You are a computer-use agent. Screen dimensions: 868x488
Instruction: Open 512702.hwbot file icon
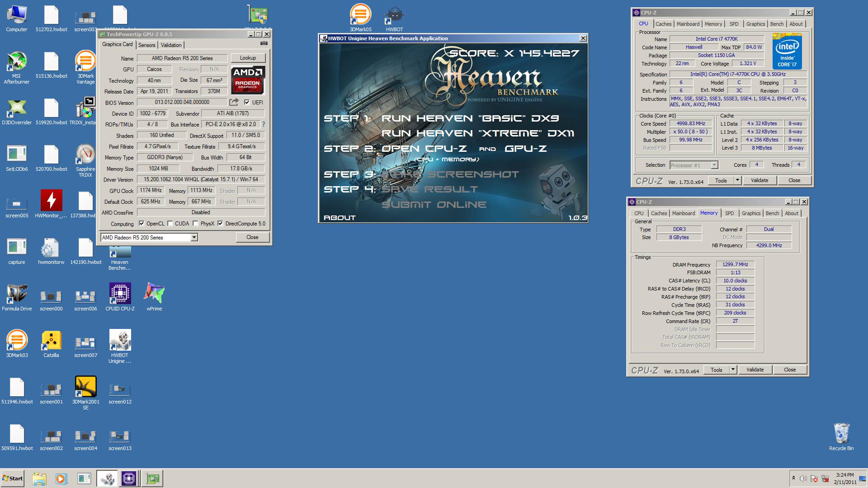51,19
